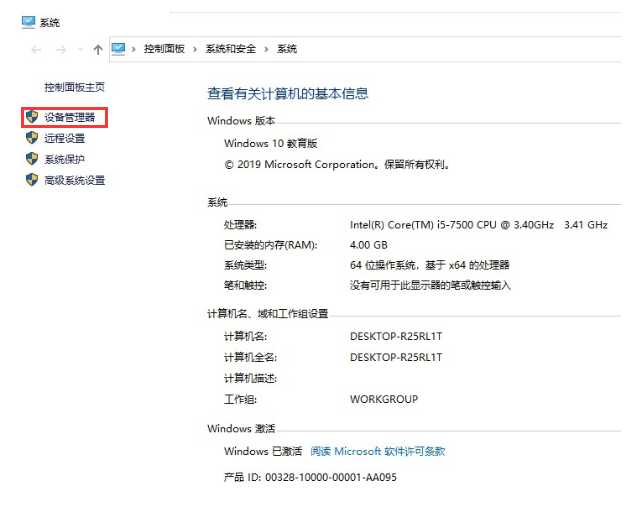This screenshot has height=513, width=634.
Task: Click the 系统 window icon in title bar
Action: pyautogui.click(x=28, y=22)
